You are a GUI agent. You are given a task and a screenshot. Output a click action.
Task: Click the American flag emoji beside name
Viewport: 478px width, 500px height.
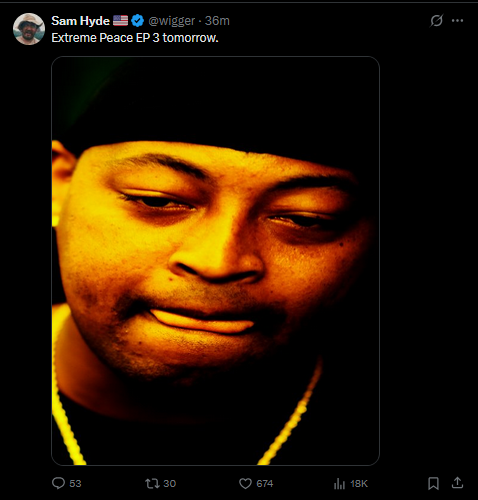click(x=120, y=21)
